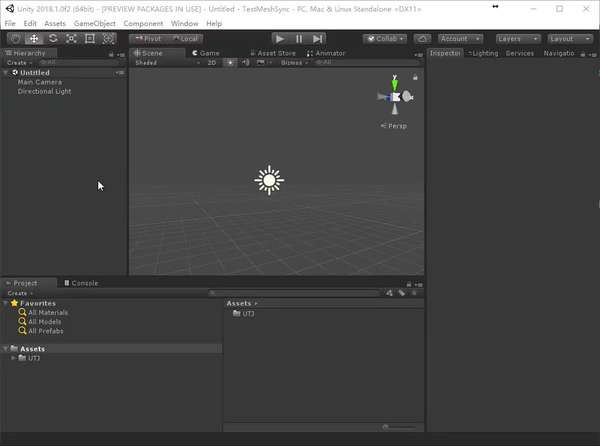This screenshot has width=600, height=446.
Task: Select the Rect transform tool
Action: pos(90,39)
